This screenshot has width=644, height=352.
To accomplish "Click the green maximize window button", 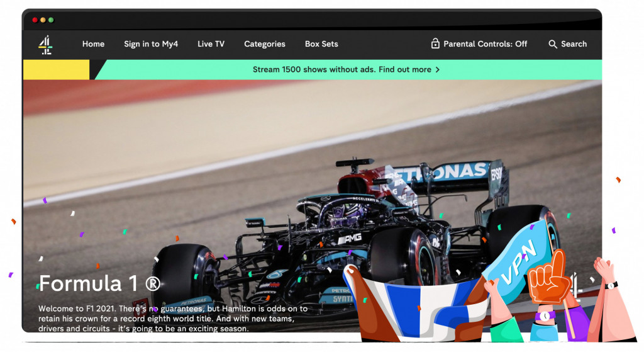I will point(51,20).
